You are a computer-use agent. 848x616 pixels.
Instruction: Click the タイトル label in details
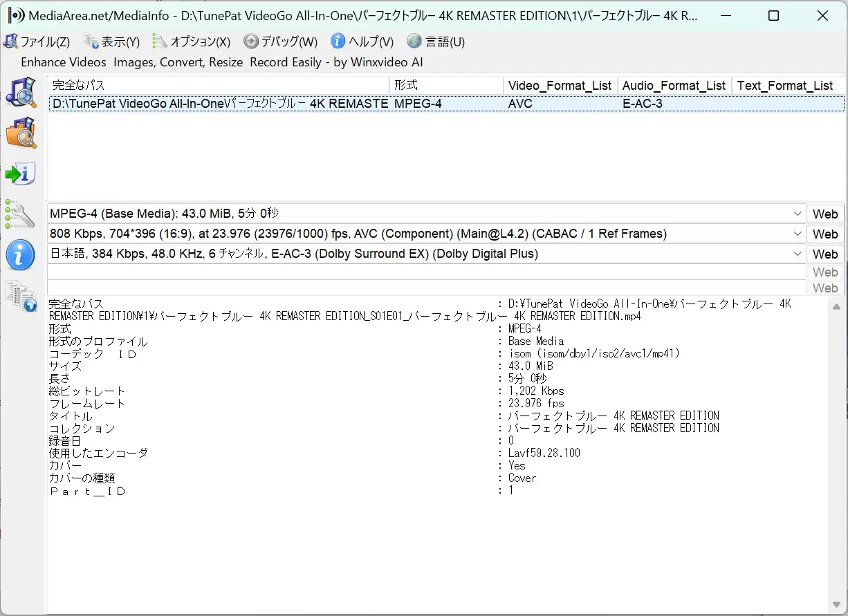tap(71, 416)
